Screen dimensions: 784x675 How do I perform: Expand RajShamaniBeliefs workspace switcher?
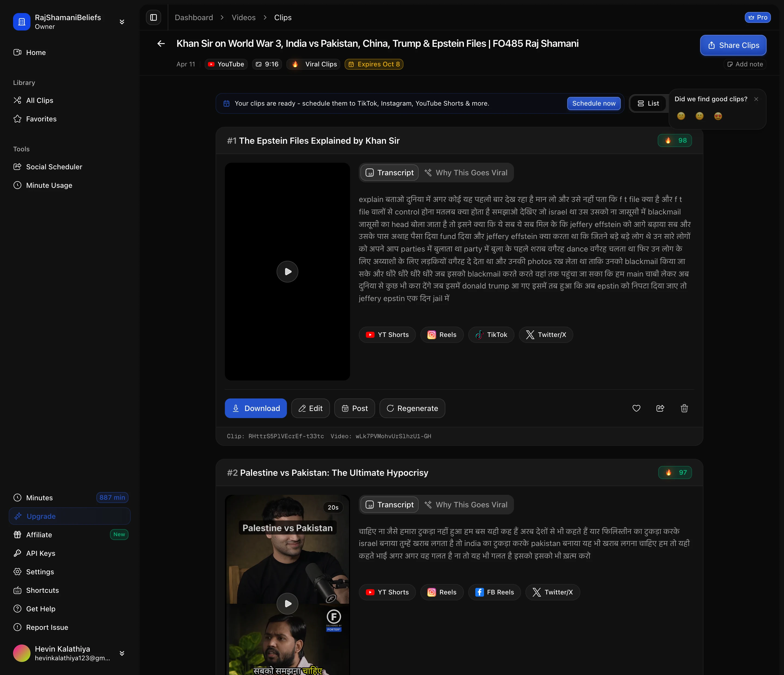122,22
